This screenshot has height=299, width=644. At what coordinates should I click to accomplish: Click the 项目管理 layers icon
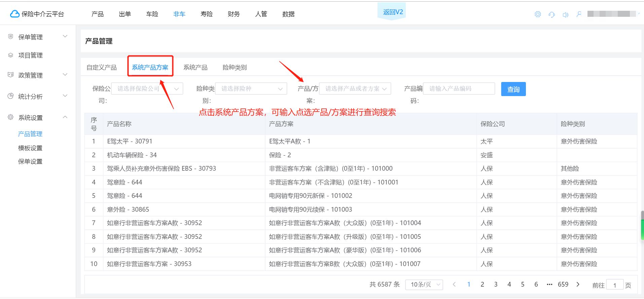pos(11,55)
